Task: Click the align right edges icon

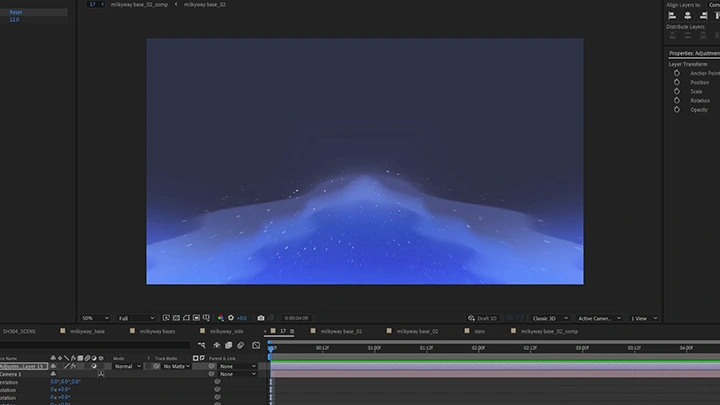Action: coord(703,16)
